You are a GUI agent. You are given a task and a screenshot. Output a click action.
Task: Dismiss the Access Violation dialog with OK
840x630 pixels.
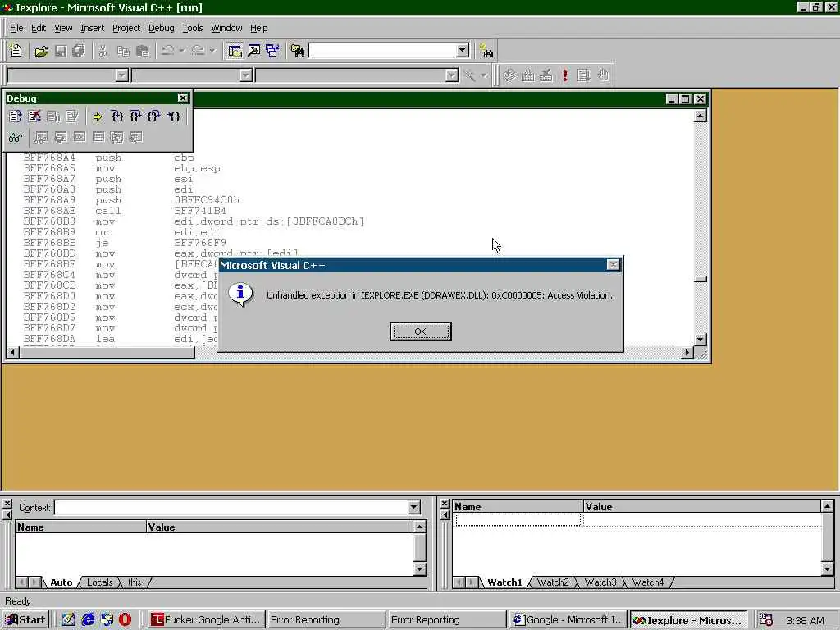(x=421, y=331)
